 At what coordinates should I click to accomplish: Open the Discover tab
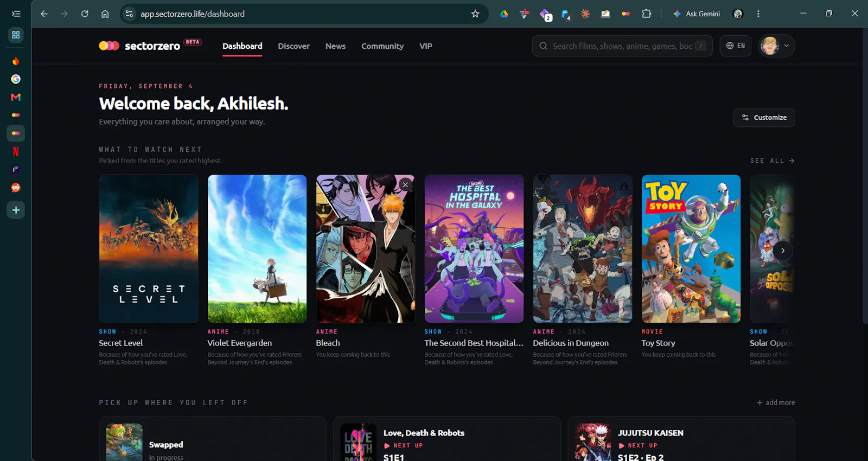(x=293, y=46)
